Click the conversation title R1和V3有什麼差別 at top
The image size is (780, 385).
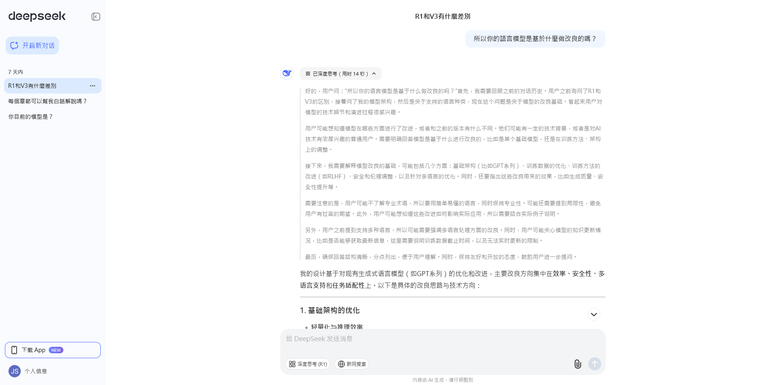coord(443,16)
